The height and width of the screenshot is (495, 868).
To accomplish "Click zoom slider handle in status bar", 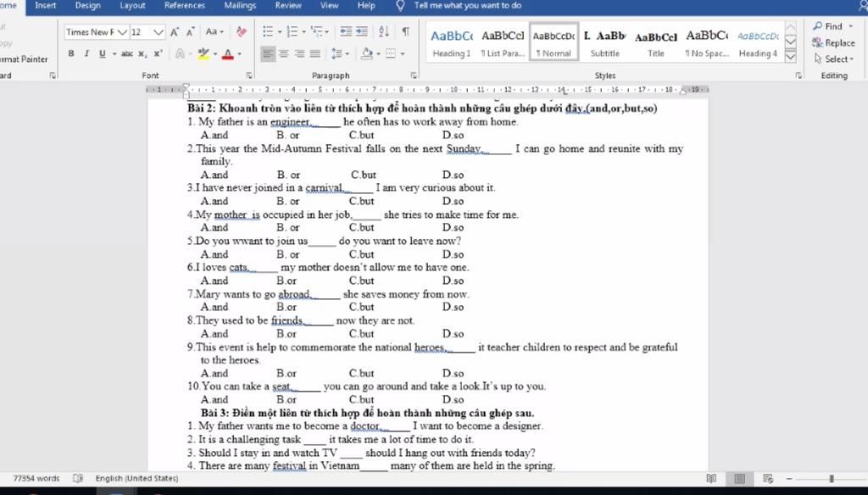I will tap(832, 478).
